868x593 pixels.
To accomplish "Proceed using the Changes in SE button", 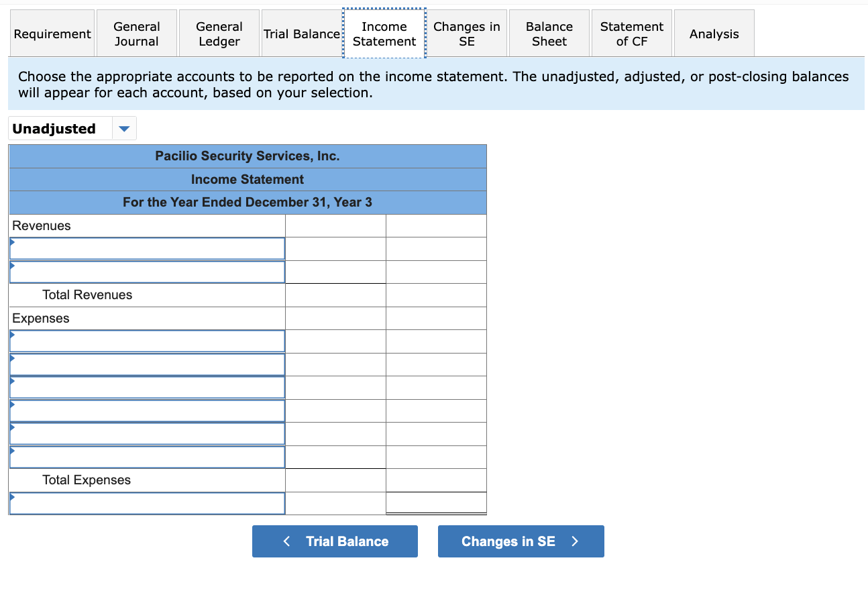I will [x=521, y=541].
